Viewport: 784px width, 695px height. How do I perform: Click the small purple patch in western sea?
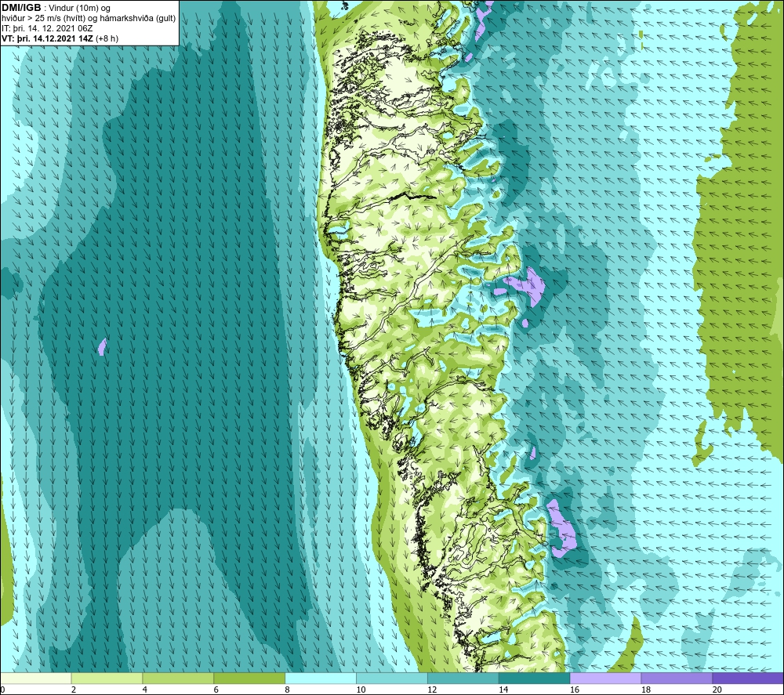click(x=103, y=346)
